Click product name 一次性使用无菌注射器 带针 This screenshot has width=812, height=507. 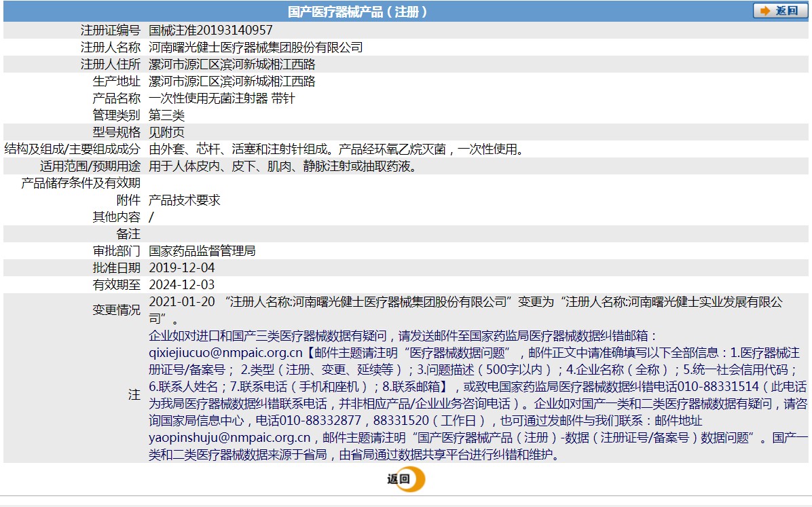point(221,98)
